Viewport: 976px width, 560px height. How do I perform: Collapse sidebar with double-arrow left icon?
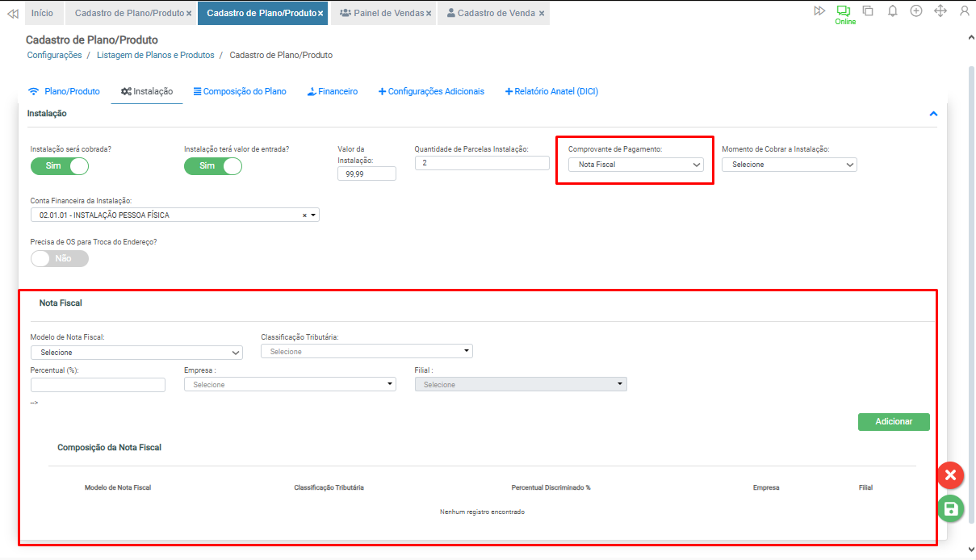click(11, 13)
